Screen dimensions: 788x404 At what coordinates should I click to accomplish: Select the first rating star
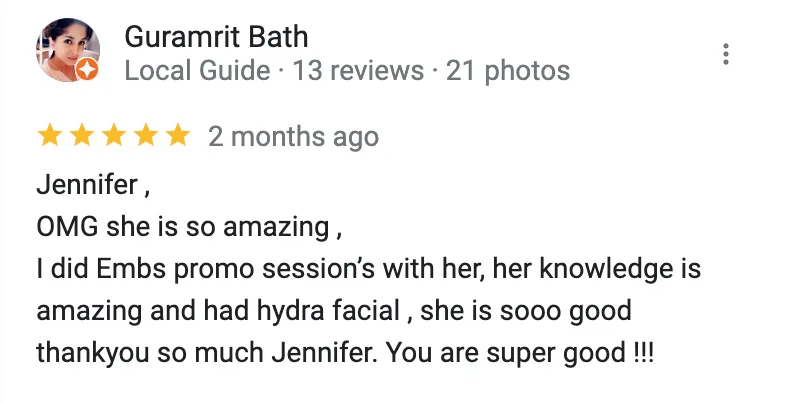point(50,136)
